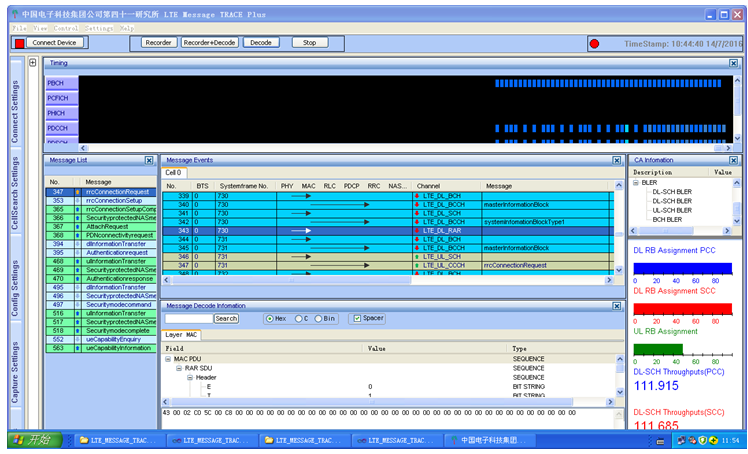The image size is (748, 454).
Task: Click the blue DL RB Assignment PCC bar
Action: (x=683, y=268)
